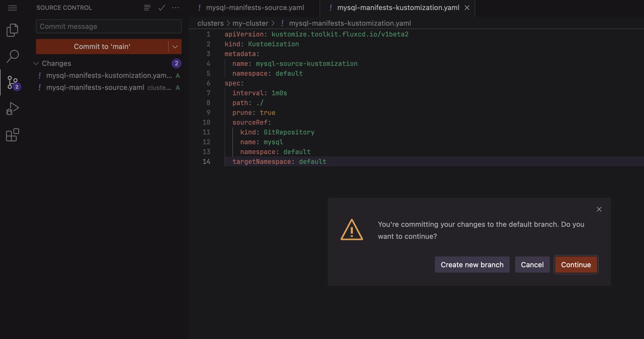
Task: Open the commit options dropdown arrow
Action: click(x=175, y=46)
